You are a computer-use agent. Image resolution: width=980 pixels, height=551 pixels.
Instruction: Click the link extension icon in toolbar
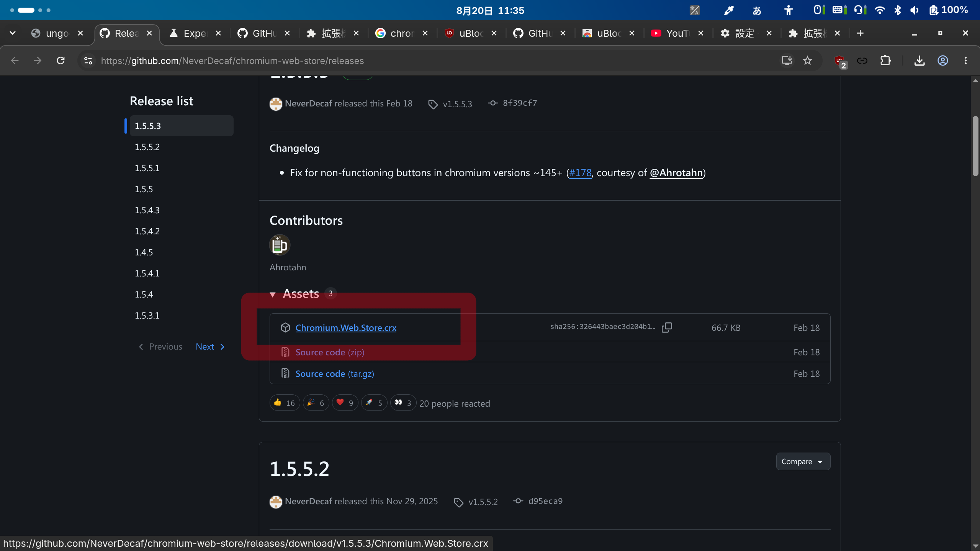pos(862,60)
